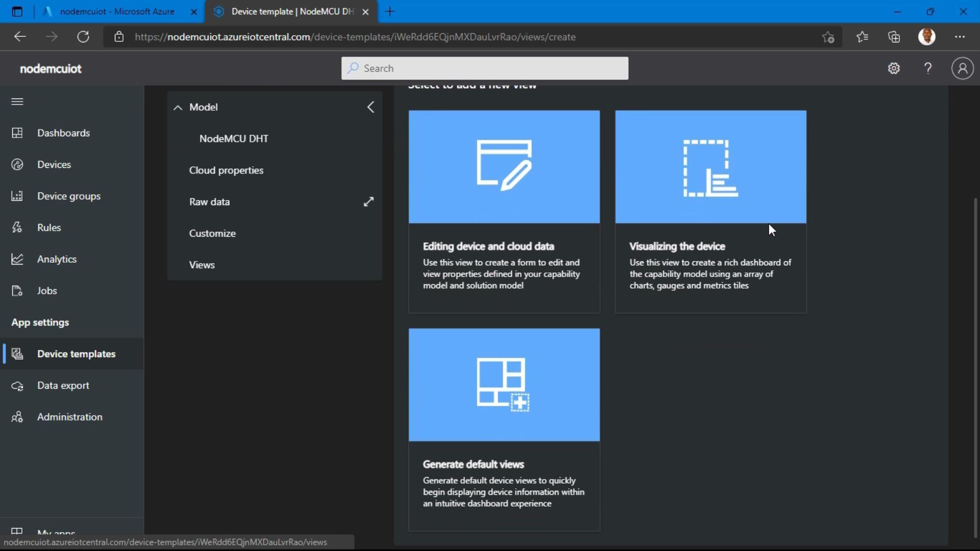Open Data export in sidebar
This screenshot has height=551, width=980.
click(63, 386)
